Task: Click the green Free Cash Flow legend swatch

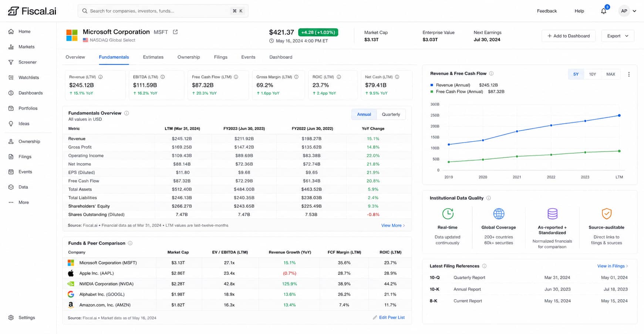Action: [x=432, y=91]
